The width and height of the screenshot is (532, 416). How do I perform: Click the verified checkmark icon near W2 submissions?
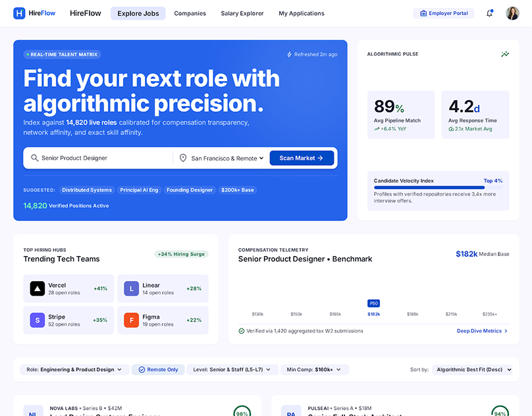(x=241, y=331)
